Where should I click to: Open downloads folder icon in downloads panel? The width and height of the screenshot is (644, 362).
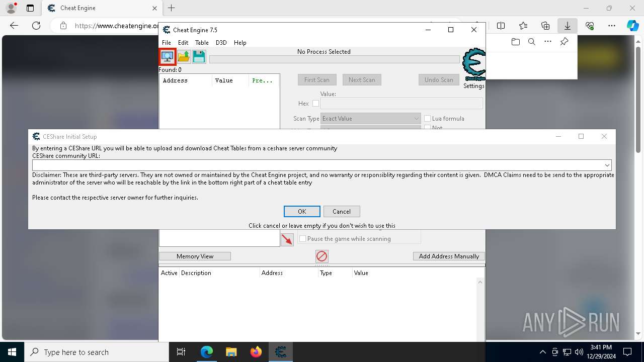[515, 42]
